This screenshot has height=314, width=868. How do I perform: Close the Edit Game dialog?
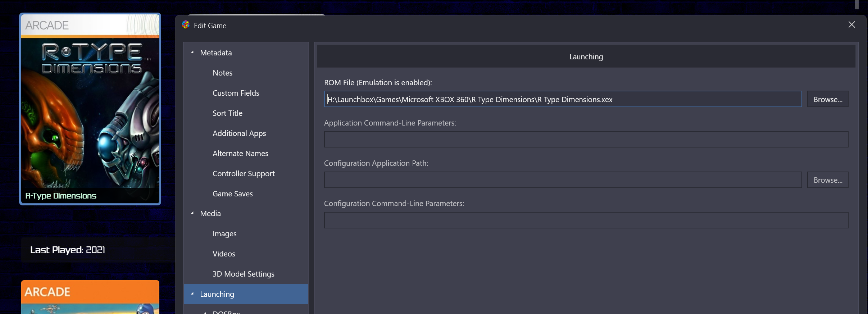pos(851,25)
